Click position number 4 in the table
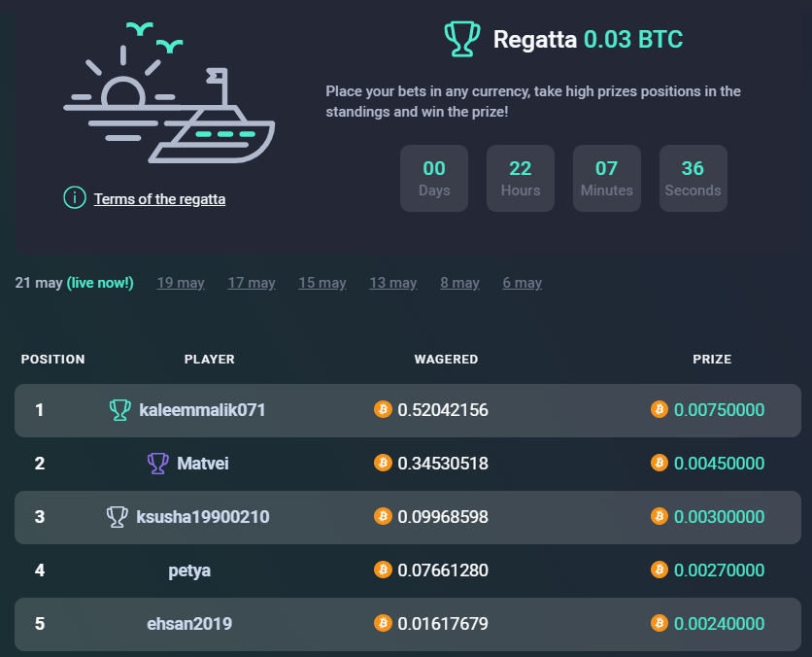812x657 pixels. 40,570
